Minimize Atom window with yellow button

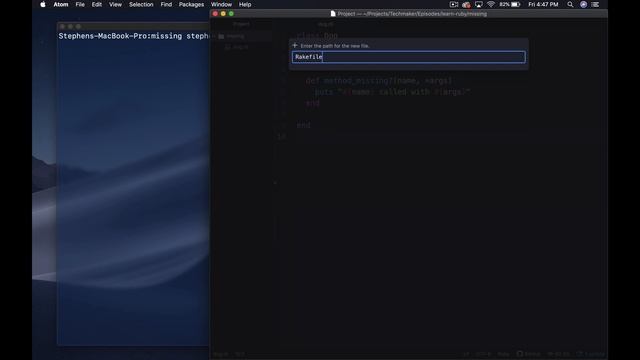223,13
